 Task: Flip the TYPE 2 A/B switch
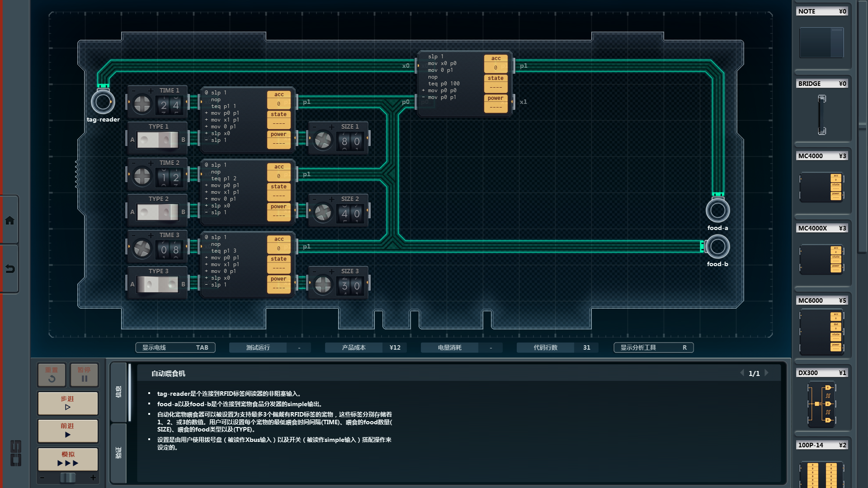[x=158, y=212]
